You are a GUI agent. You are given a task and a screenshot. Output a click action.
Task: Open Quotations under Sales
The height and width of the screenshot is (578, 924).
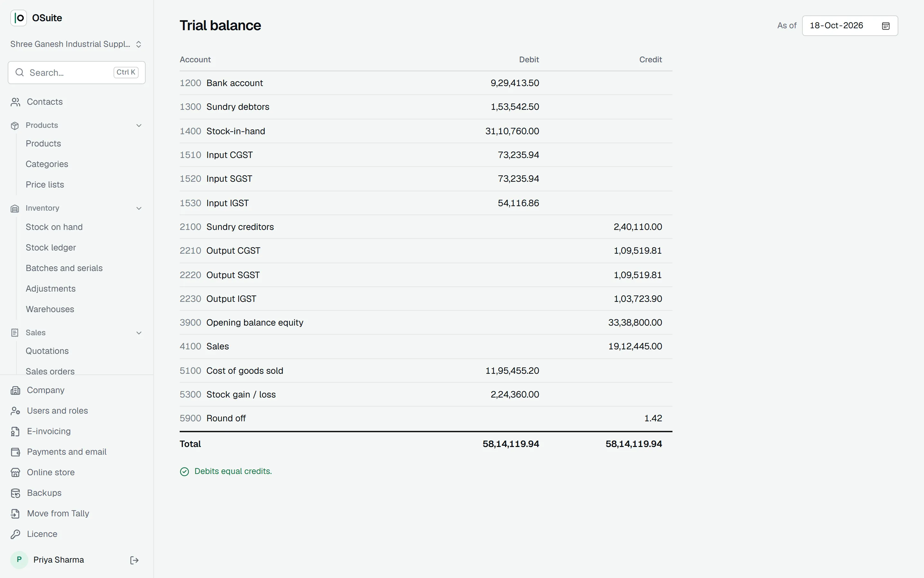pos(47,351)
